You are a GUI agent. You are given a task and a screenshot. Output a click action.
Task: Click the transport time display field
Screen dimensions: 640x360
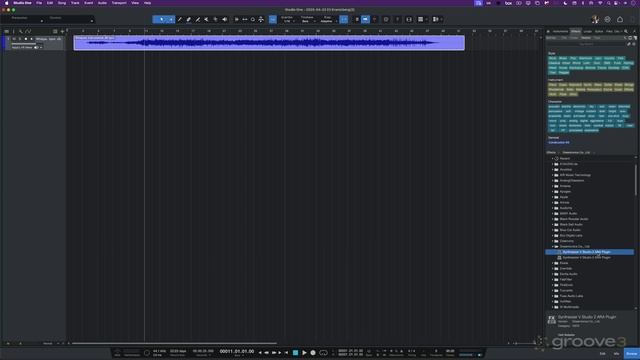coord(237,351)
